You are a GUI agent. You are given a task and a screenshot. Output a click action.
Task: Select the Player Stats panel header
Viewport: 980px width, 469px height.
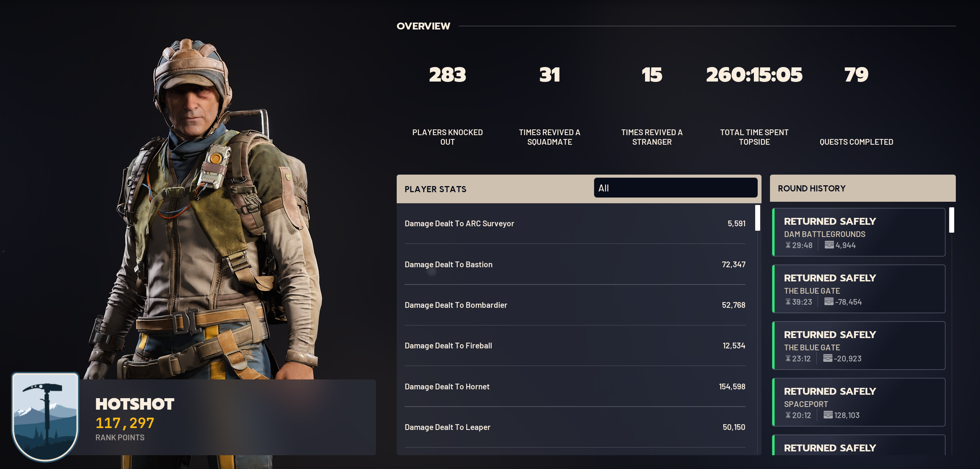435,189
